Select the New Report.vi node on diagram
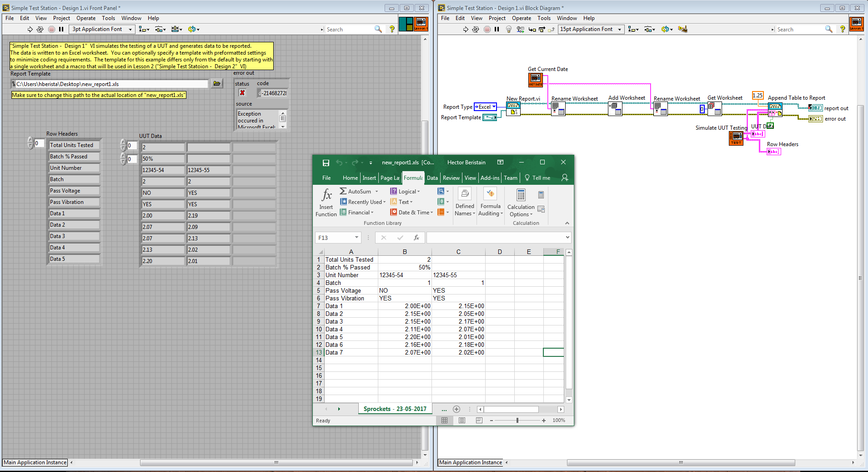The width and height of the screenshot is (868, 472). 513,109
